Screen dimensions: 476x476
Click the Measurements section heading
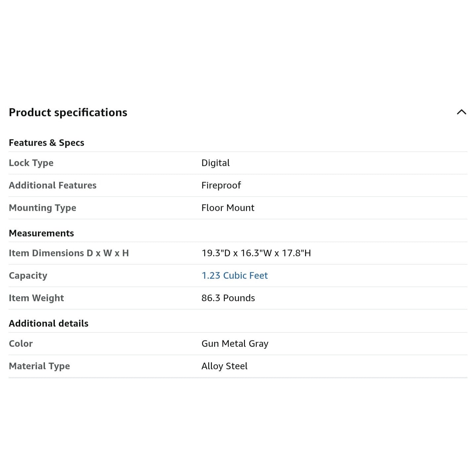(41, 233)
